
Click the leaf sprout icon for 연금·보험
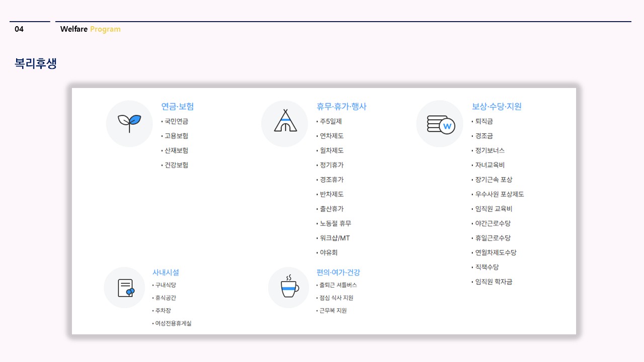tap(129, 123)
